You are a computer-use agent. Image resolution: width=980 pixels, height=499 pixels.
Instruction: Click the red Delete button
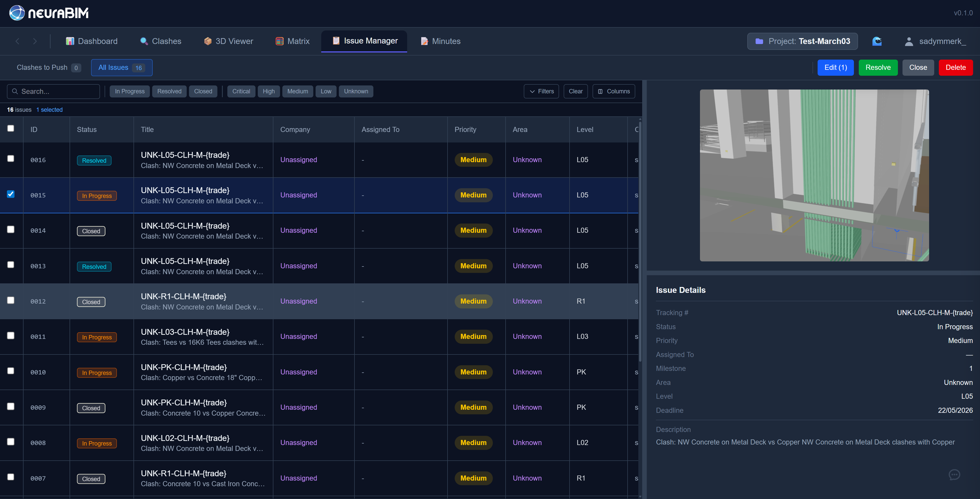[x=955, y=67]
